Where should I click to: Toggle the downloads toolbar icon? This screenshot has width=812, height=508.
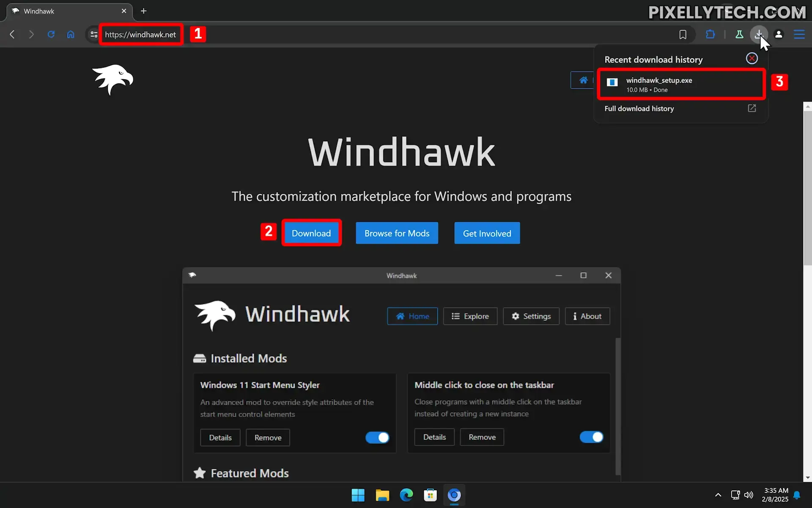pyautogui.click(x=759, y=34)
